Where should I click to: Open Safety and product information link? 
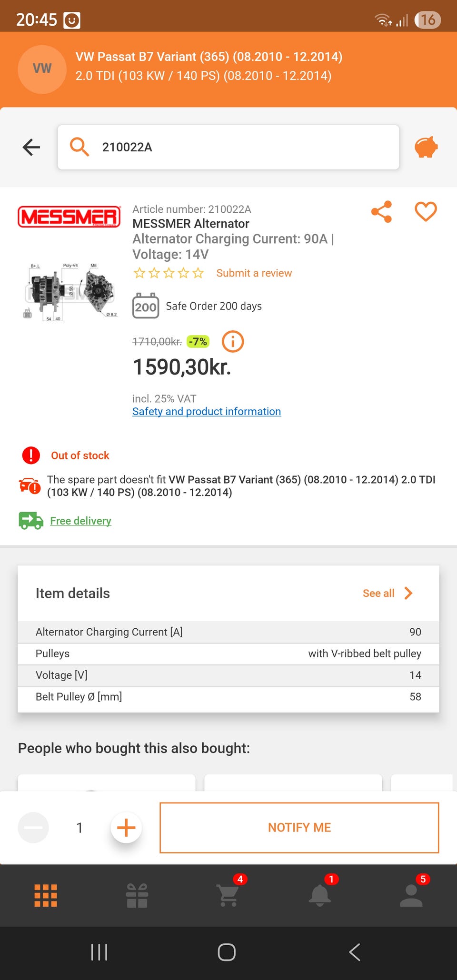click(x=207, y=412)
